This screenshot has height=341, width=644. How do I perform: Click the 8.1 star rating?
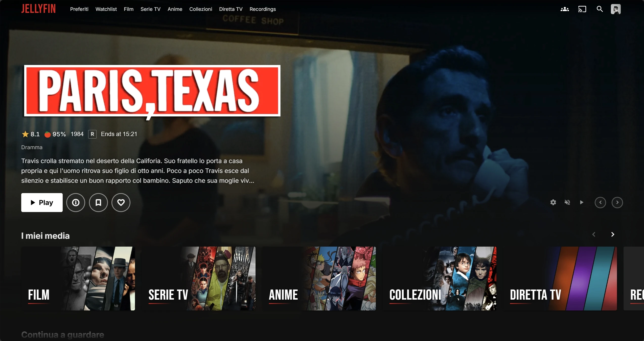[x=31, y=134]
